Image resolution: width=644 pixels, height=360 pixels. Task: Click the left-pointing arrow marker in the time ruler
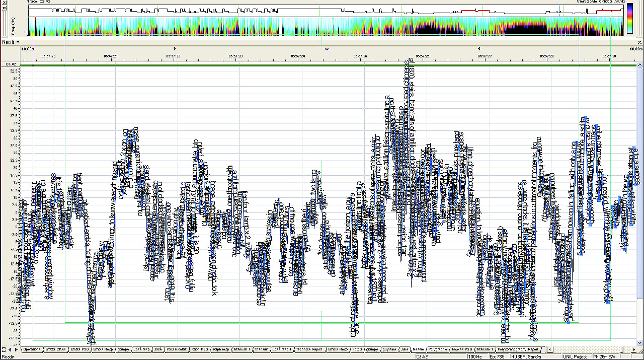point(478,49)
